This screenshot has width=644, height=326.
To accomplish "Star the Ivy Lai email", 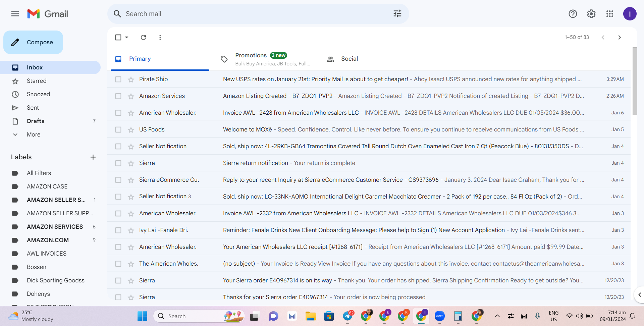I will tap(131, 230).
